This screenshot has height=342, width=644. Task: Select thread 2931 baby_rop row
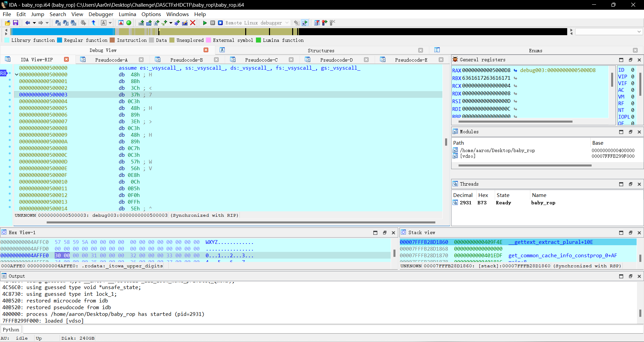547,203
